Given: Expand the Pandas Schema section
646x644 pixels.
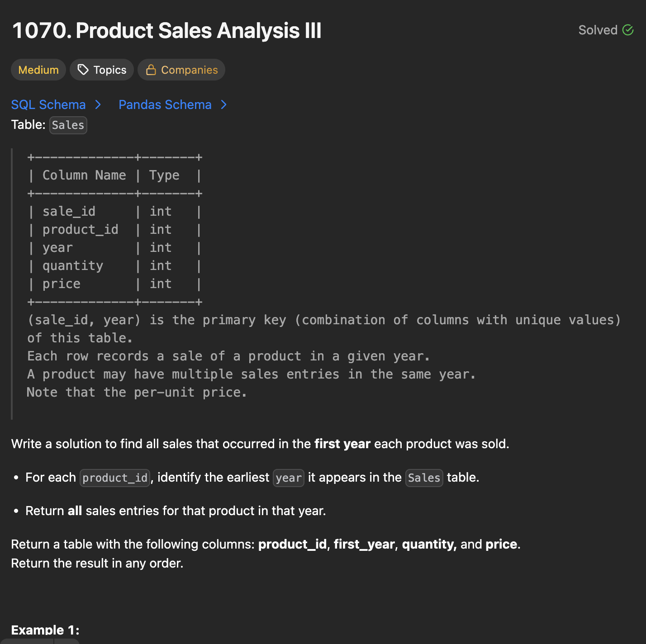Looking at the screenshot, I should [x=165, y=104].
